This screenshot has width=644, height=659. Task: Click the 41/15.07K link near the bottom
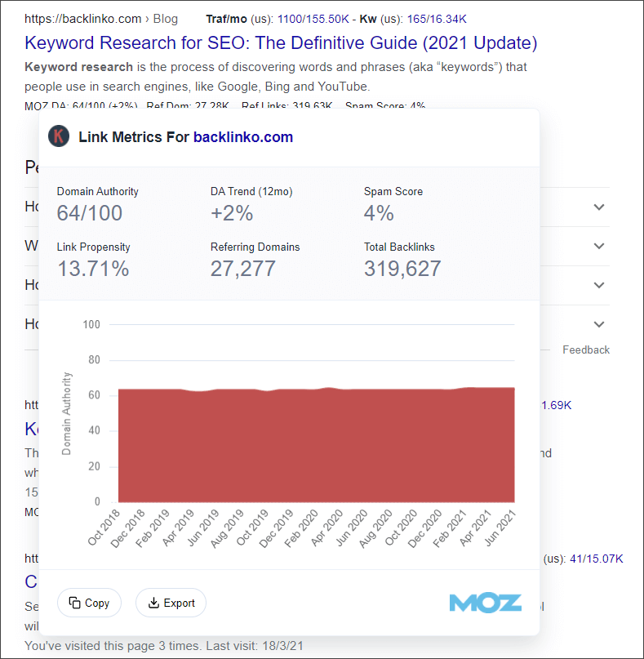click(596, 558)
